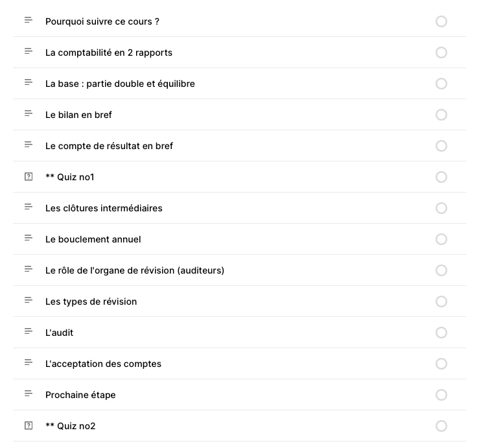Mark 'La comptabilité en 2 rapports' as complete
This screenshot has width=479, height=448.
click(441, 53)
